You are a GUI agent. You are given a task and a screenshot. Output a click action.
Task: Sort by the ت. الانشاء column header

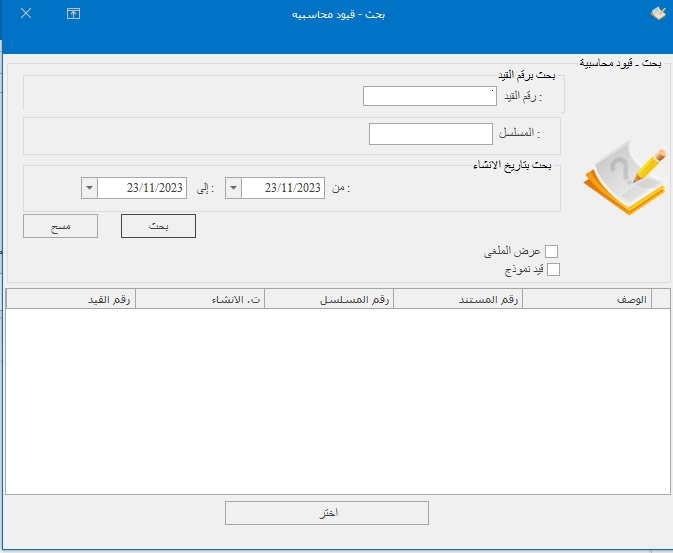[x=200, y=299]
